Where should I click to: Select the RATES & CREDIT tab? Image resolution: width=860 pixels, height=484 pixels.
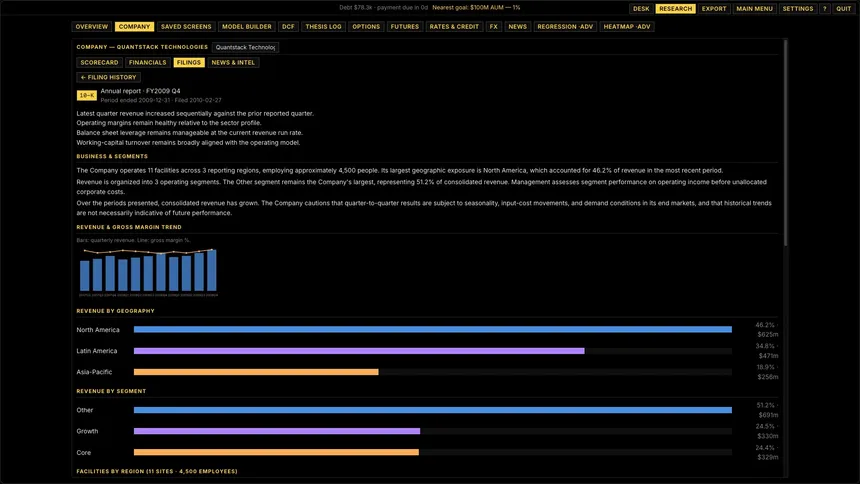[454, 26]
